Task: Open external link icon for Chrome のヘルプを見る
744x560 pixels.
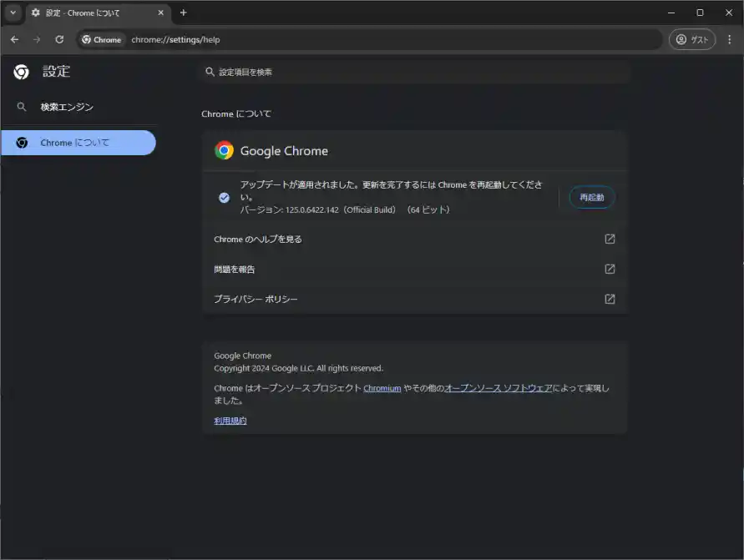Action: click(610, 240)
